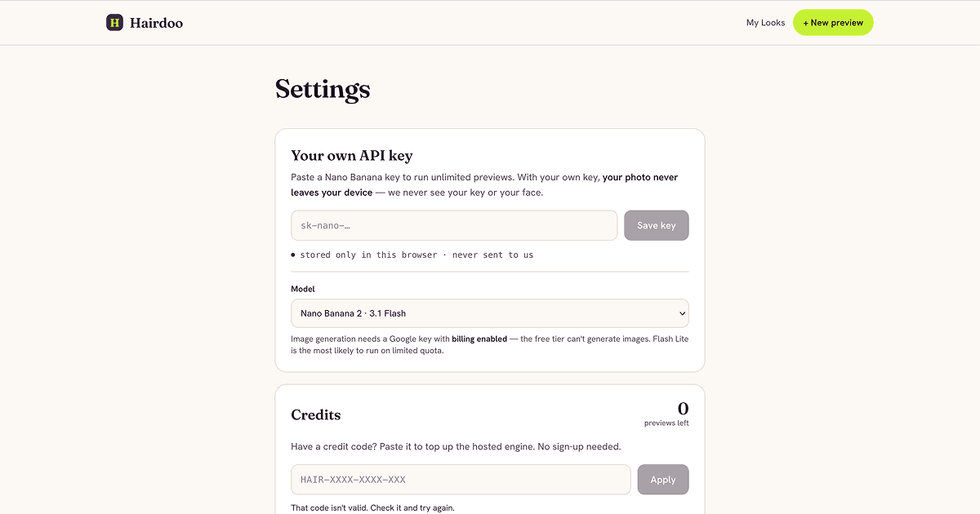Open the My Looks page
The height and width of the screenshot is (514, 980).
coord(765,23)
